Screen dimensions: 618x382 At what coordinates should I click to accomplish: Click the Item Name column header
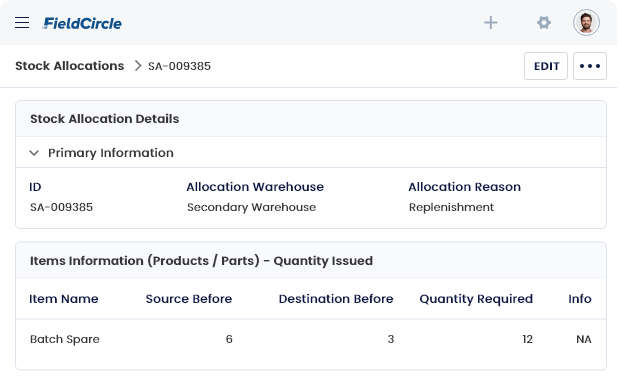tap(63, 299)
